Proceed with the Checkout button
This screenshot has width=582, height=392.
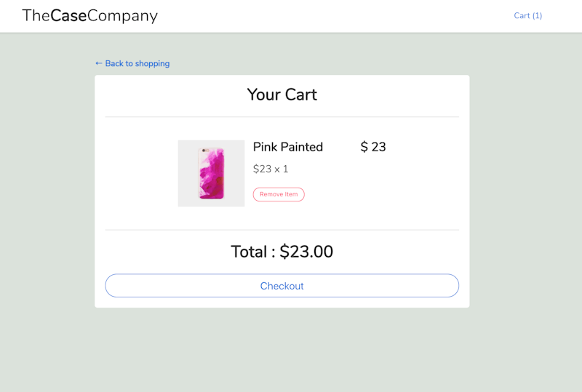282,286
